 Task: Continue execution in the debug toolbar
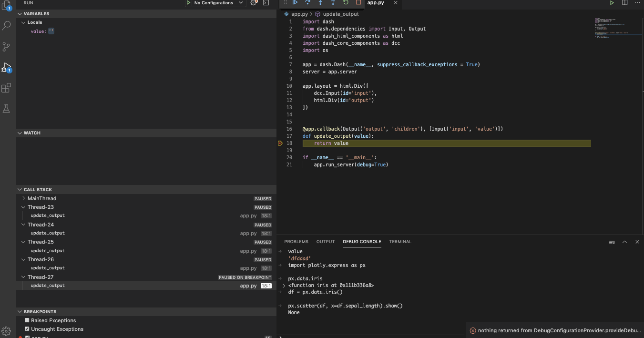click(295, 3)
